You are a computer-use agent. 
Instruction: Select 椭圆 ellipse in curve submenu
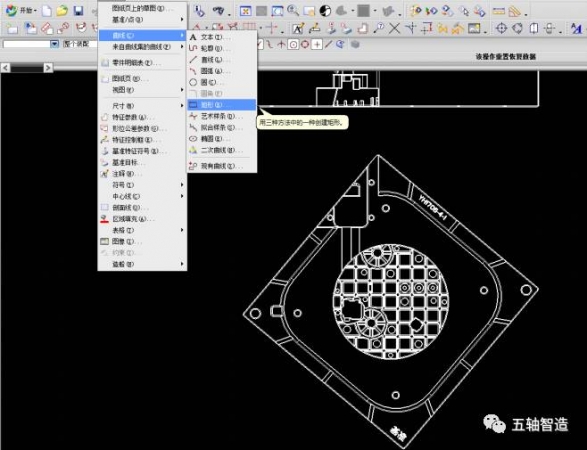click(x=222, y=139)
